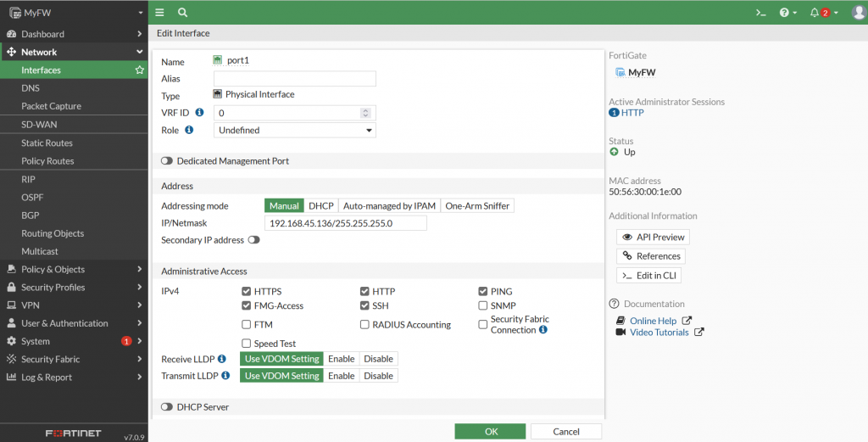Toggle the hamburger menu icon
Image resolution: width=868 pixels, height=442 pixels.
coord(159,12)
